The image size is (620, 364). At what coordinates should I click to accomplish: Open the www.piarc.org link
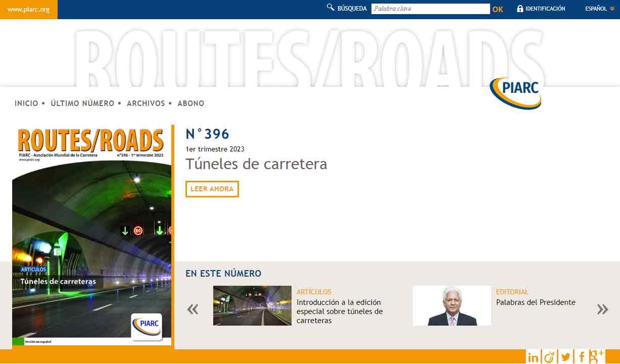pyautogui.click(x=29, y=10)
